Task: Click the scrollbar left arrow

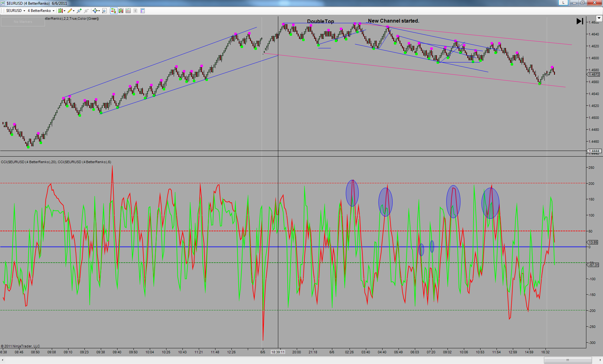Action: 3,360
